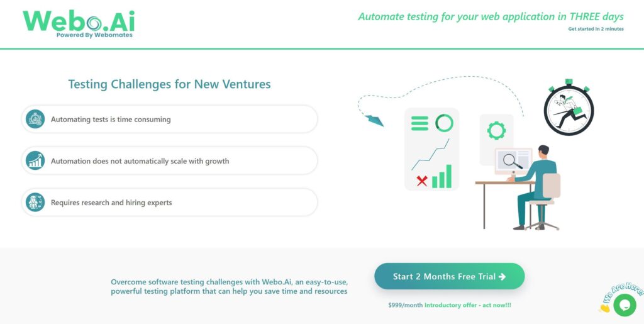Click the green bar chart graphic
The height and width of the screenshot is (324, 644).
[x=441, y=177]
